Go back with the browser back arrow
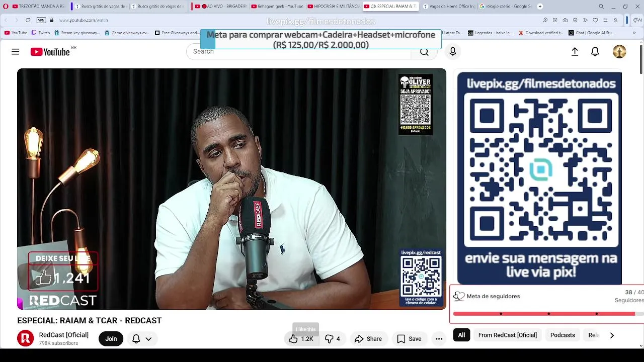This screenshot has height=362, width=644. 6,20
